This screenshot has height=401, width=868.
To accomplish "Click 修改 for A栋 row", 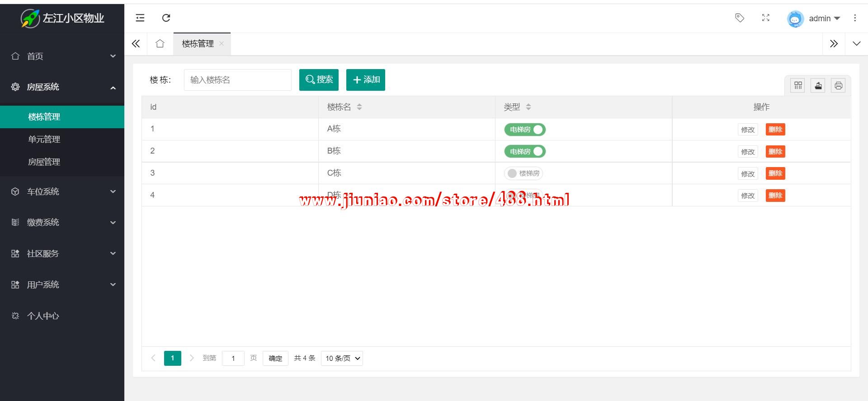I will point(748,130).
